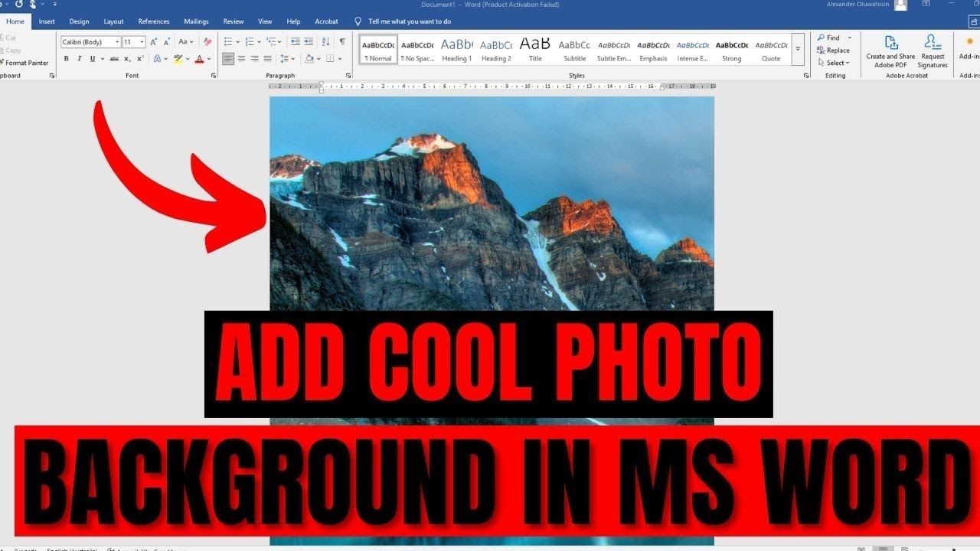This screenshot has height=551, width=980.
Task: Open the Layout tab
Action: 113,21
